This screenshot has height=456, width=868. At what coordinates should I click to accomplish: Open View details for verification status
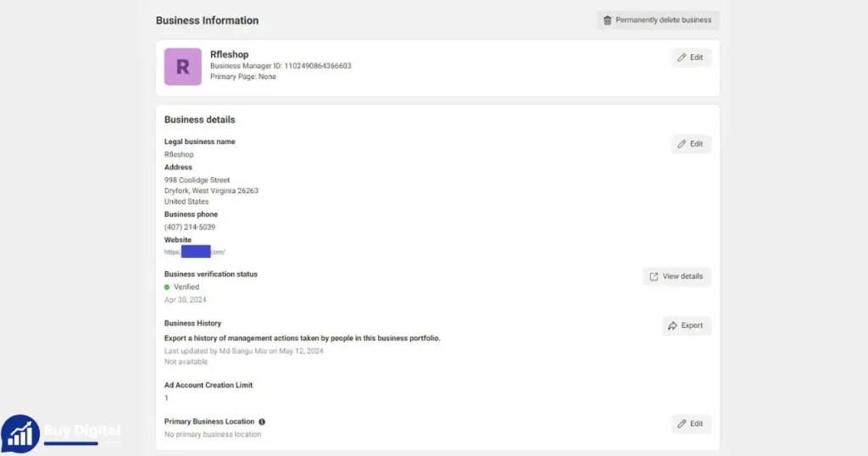[676, 276]
